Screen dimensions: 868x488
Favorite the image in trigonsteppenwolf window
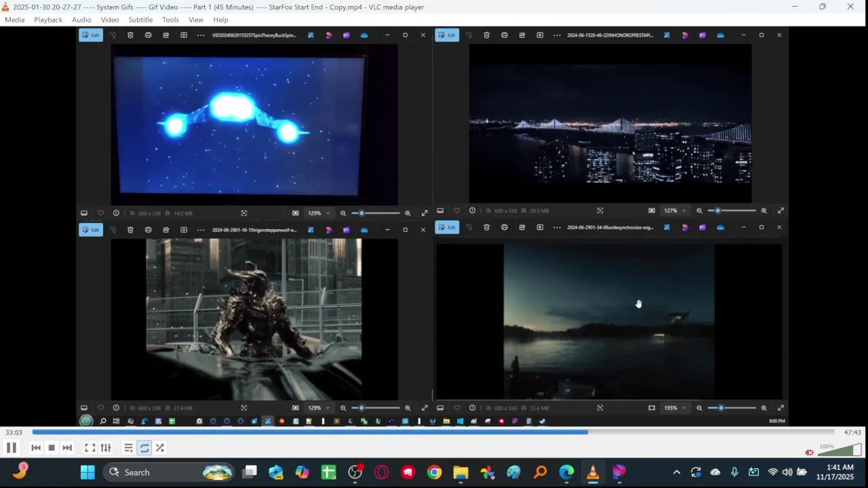coord(100,408)
